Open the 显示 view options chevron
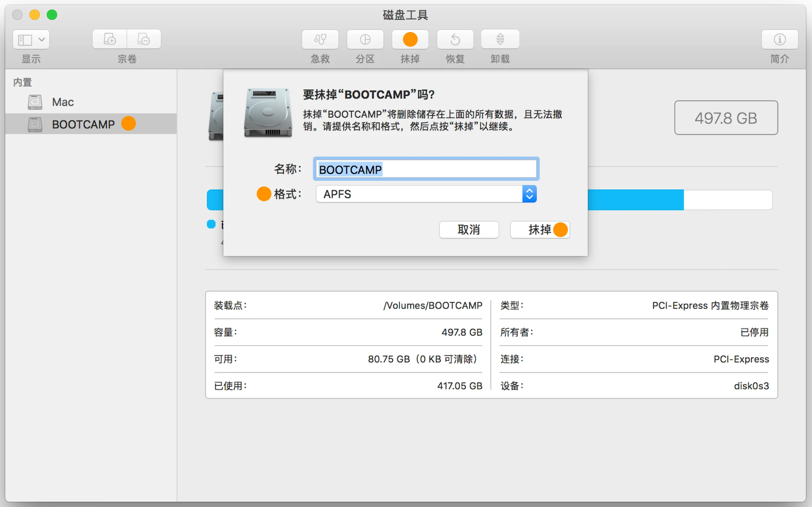Image resolution: width=812 pixels, height=507 pixels. pos(41,39)
